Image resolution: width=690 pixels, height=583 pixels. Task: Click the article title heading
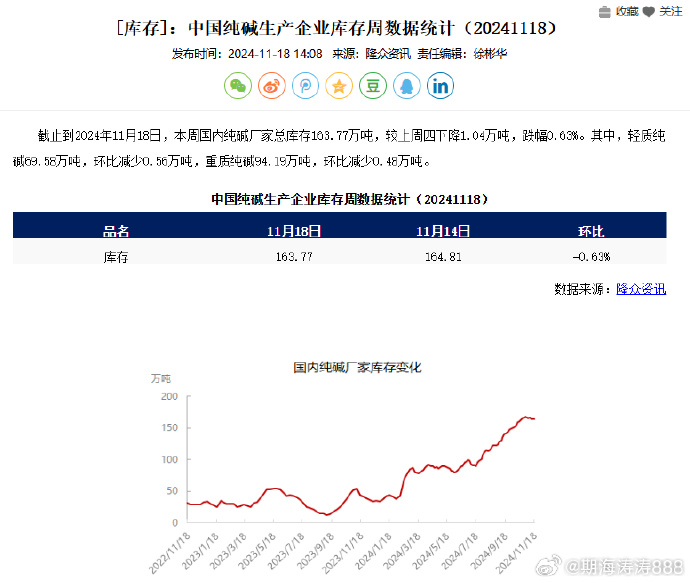(336, 28)
